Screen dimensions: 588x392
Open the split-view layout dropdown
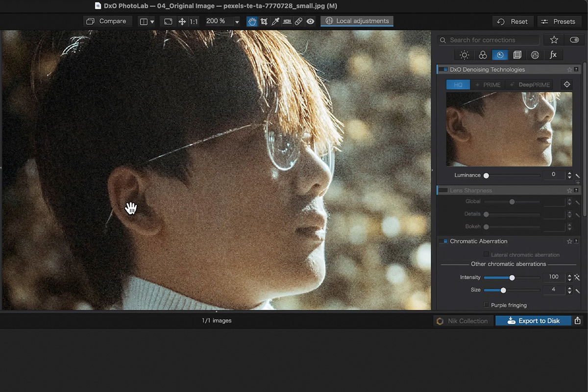tap(152, 21)
